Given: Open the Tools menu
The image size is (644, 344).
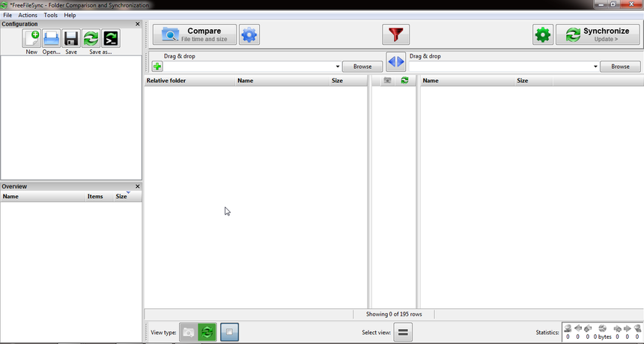Looking at the screenshot, I should pos(50,15).
